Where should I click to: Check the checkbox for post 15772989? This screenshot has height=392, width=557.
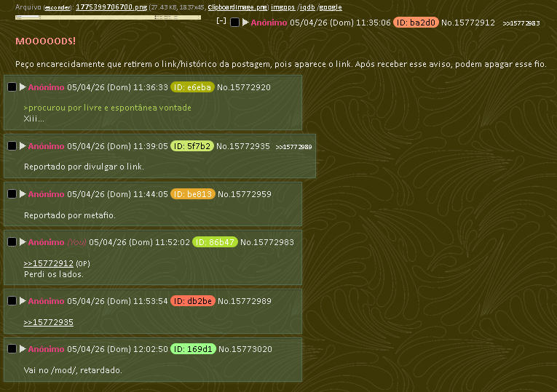point(12,301)
